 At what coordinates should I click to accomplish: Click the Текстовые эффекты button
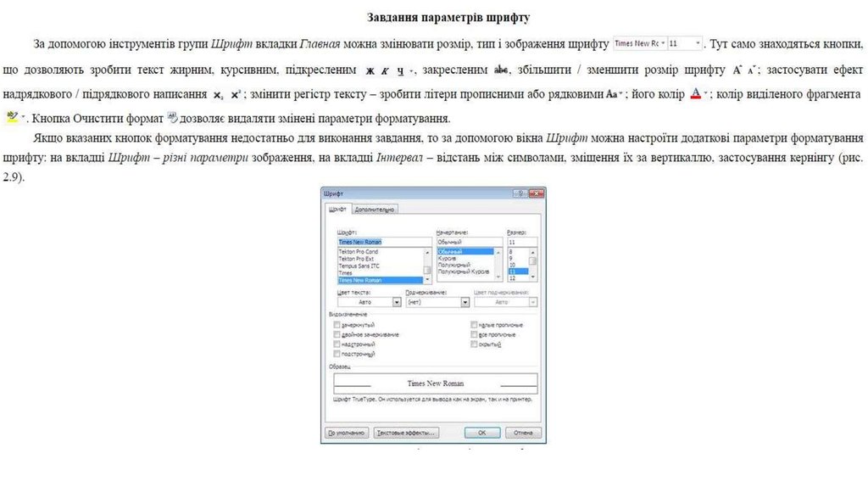click(406, 432)
